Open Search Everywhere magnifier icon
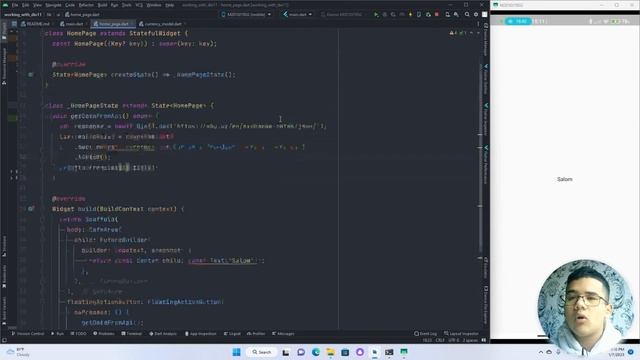640x360 pixels. (x=467, y=14)
